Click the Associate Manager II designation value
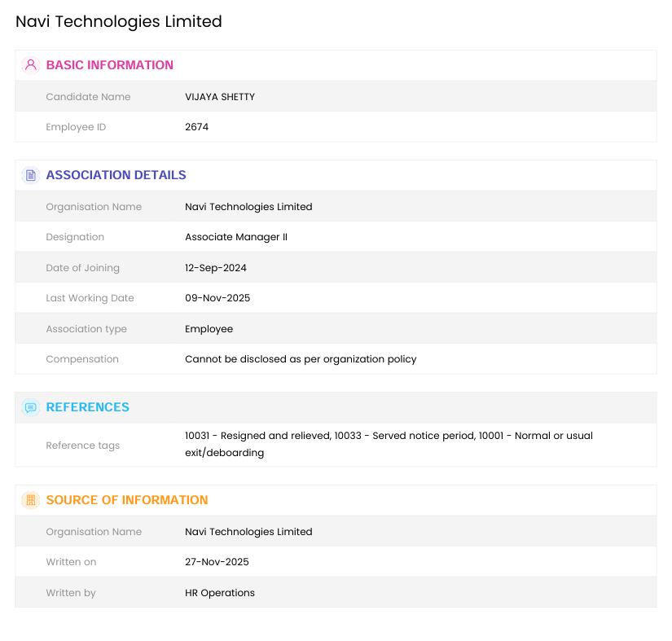This screenshot has width=672, height=641. point(236,237)
